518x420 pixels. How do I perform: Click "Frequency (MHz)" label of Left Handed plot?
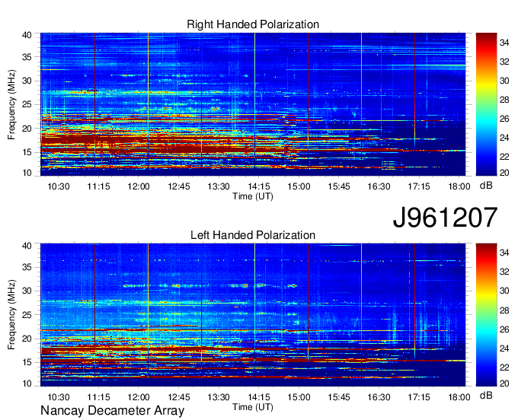click(11, 315)
